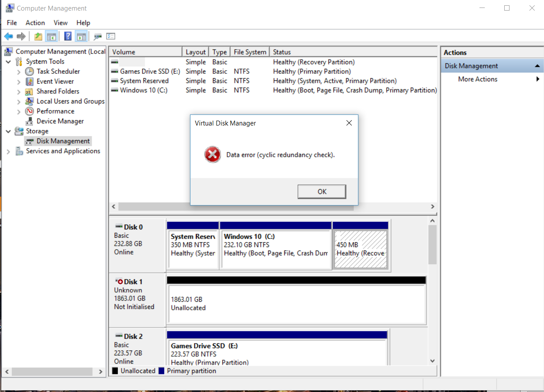The width and height of the screenshot is (544, 392).
Task: Click the Forward arrow toolbar icon
Action: click(21, 36)
